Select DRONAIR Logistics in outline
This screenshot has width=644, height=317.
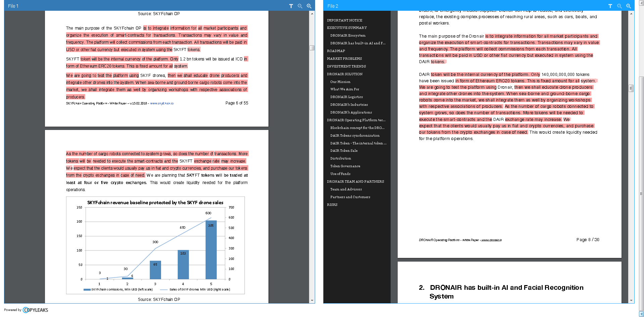tap(346, 97)
